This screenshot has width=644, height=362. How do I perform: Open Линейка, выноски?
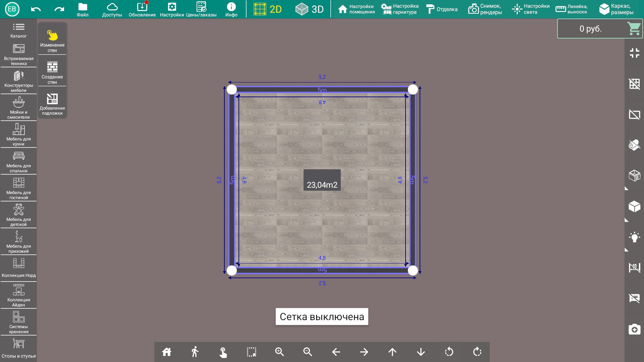click(x=572, y=9)
